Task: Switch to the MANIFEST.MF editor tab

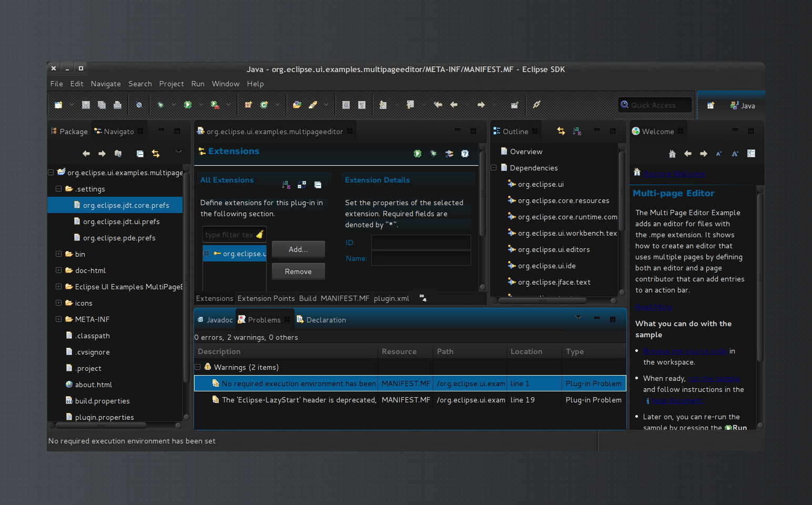Action: (x=344, y=298)
